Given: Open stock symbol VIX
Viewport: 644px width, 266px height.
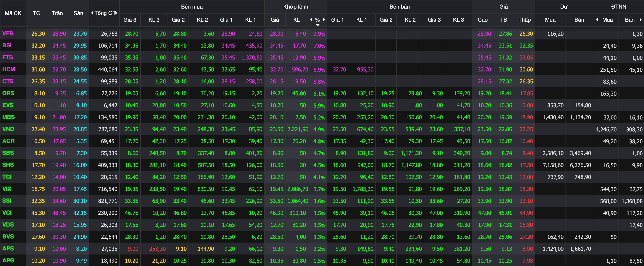Looking at the screenshot, I should [x=7, y=189].
